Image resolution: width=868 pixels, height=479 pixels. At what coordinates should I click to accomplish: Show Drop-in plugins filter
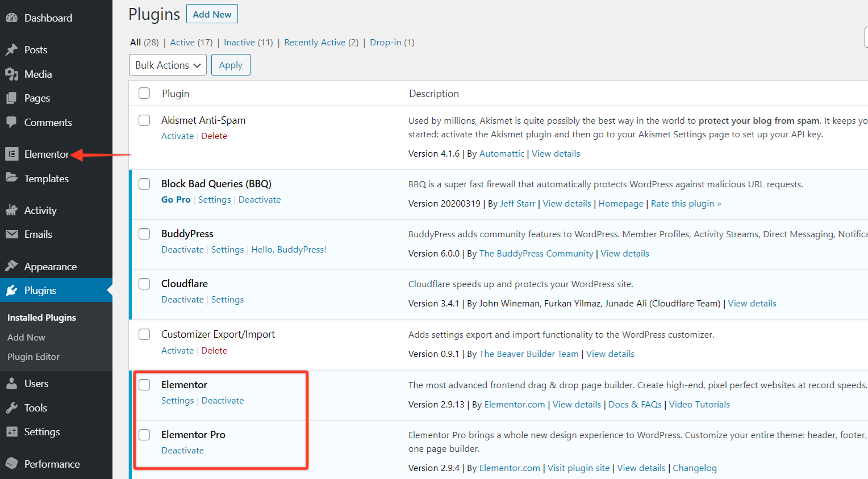point(392,42)
